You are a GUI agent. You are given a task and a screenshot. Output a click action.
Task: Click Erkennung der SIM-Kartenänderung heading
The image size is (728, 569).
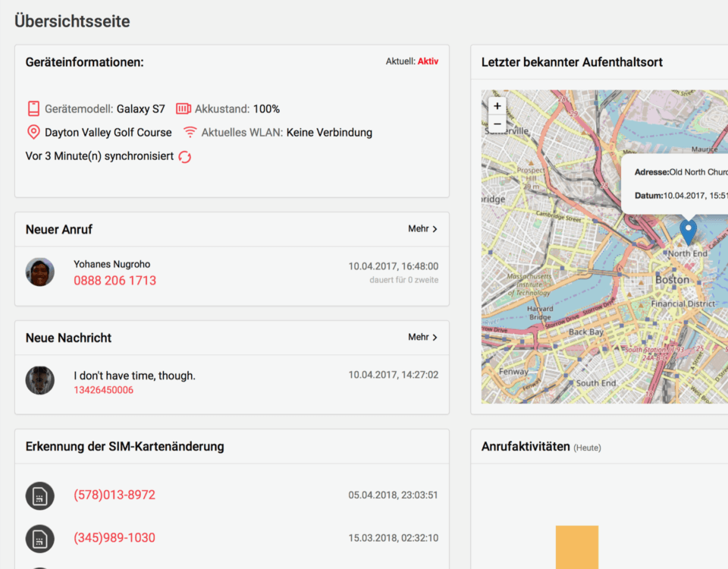125,446
